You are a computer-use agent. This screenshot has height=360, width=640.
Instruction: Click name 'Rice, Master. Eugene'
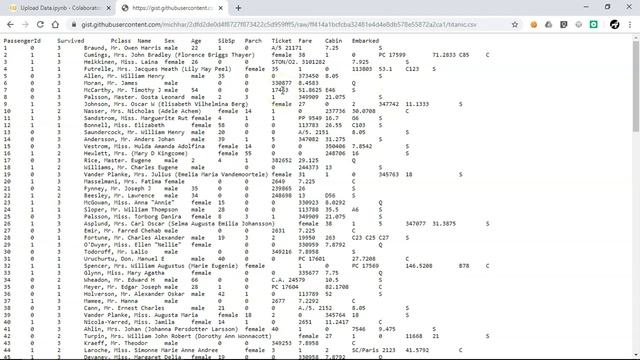[x=117, y=160]
